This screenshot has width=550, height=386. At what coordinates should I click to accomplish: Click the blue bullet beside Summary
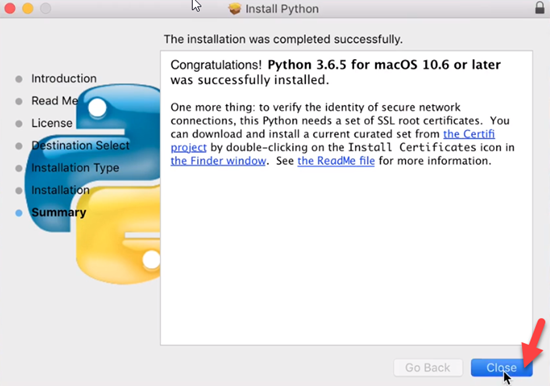[x=19, y=213]
